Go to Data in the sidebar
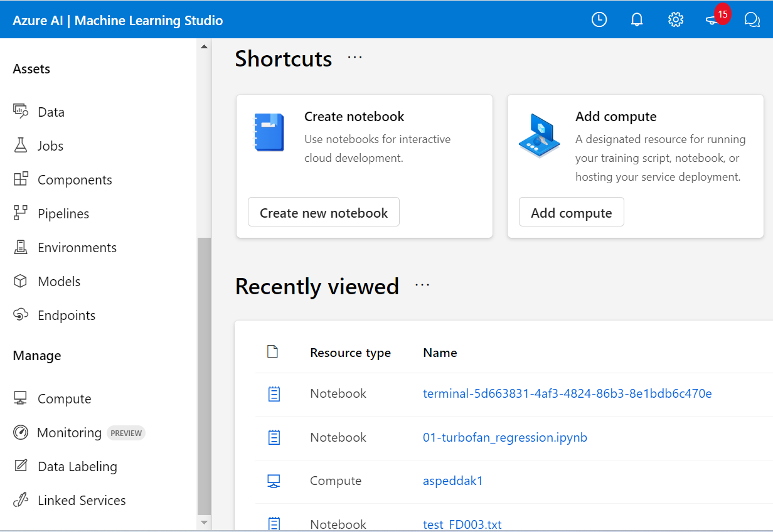This screenshot has width=773, height=532. [x=51, y=112]
